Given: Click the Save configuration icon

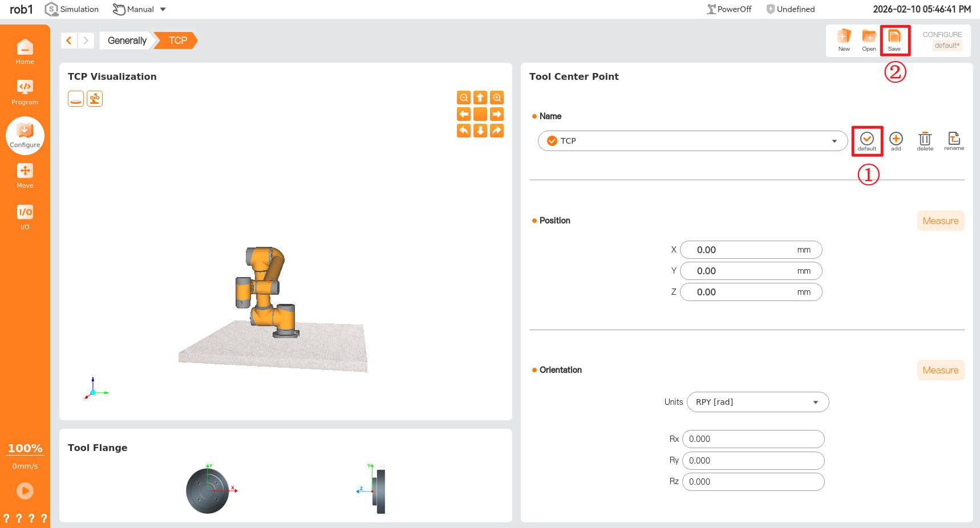Looking at the screenshot, I should tap(894, 39).
